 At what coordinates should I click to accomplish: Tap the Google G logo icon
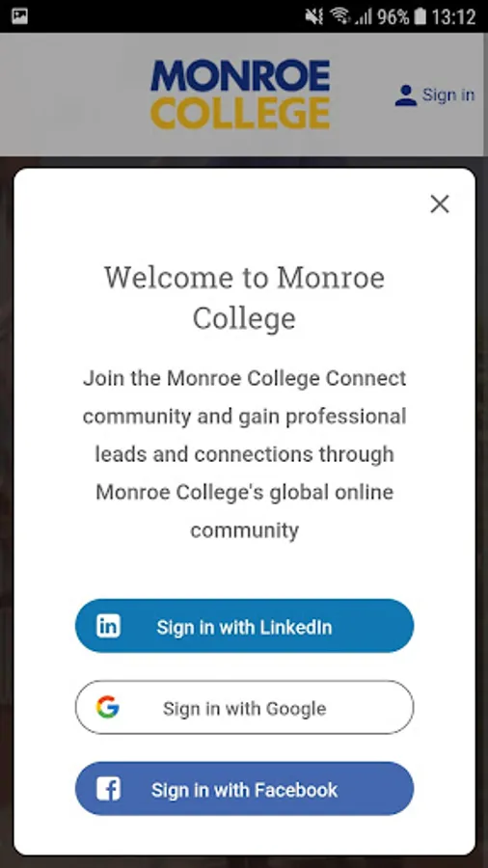[108, 707]
